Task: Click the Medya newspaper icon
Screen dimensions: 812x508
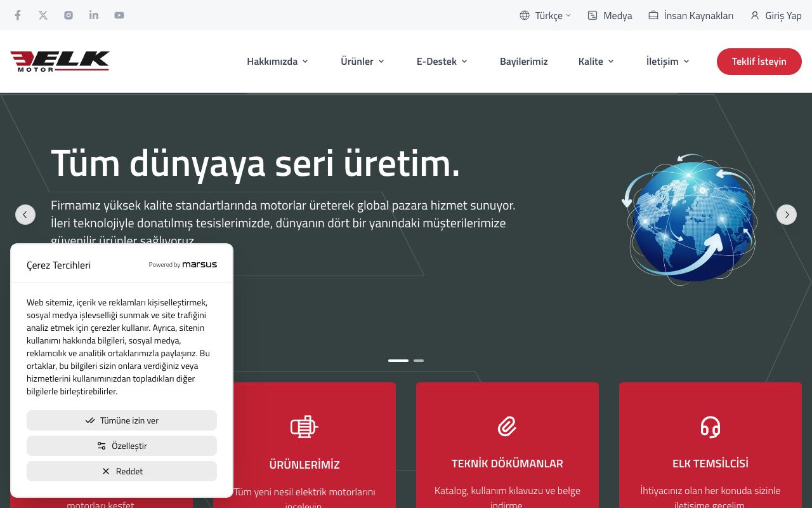Action: (593, 15)
